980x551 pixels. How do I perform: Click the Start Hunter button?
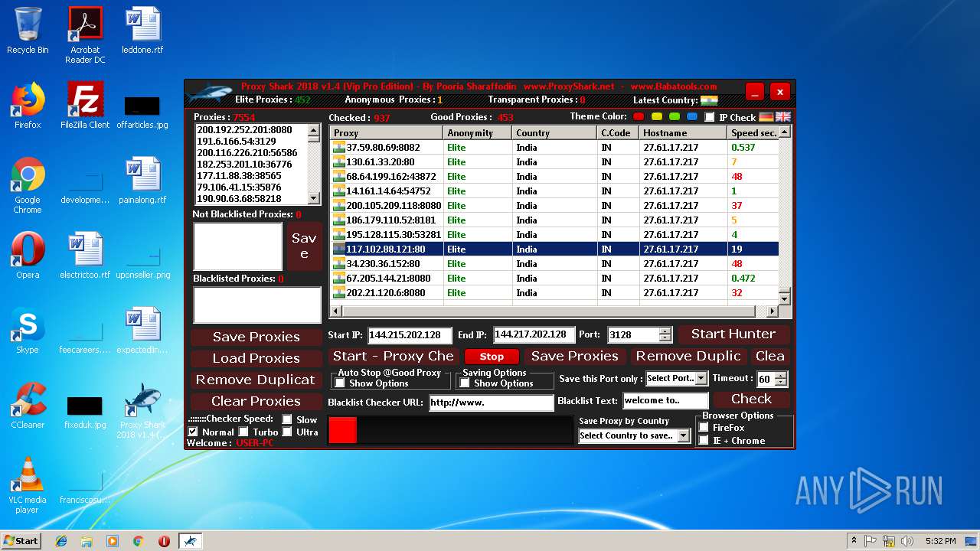pos(733,334)
